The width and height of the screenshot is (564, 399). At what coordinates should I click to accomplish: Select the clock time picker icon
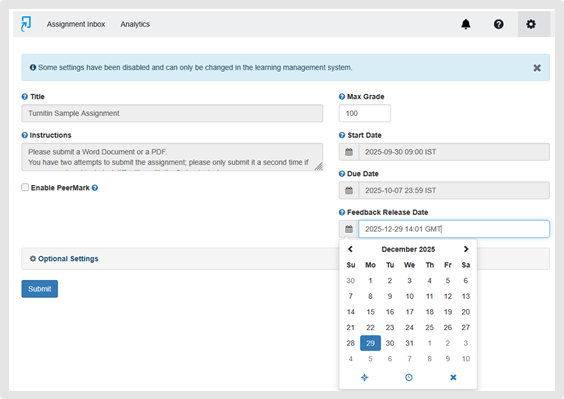[x=409, y=377]
